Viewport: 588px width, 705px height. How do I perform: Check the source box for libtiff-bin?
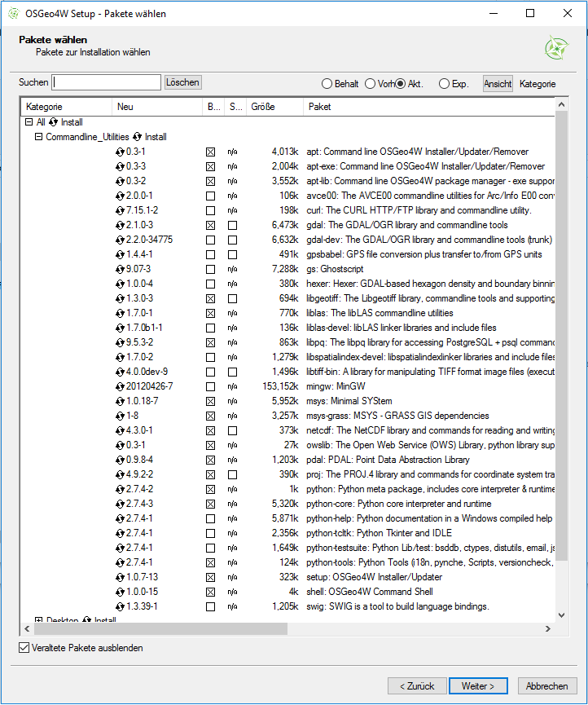(x=232, y=372)
